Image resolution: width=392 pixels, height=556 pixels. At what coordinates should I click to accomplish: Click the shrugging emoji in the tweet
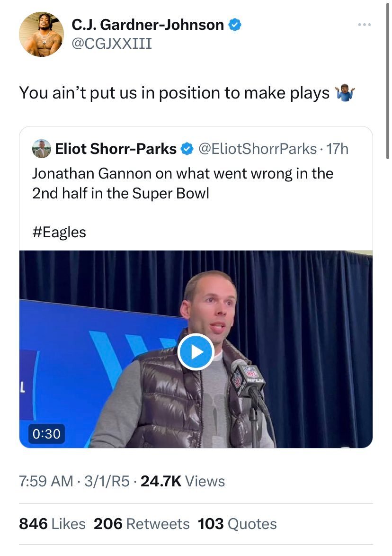point(345,93)
